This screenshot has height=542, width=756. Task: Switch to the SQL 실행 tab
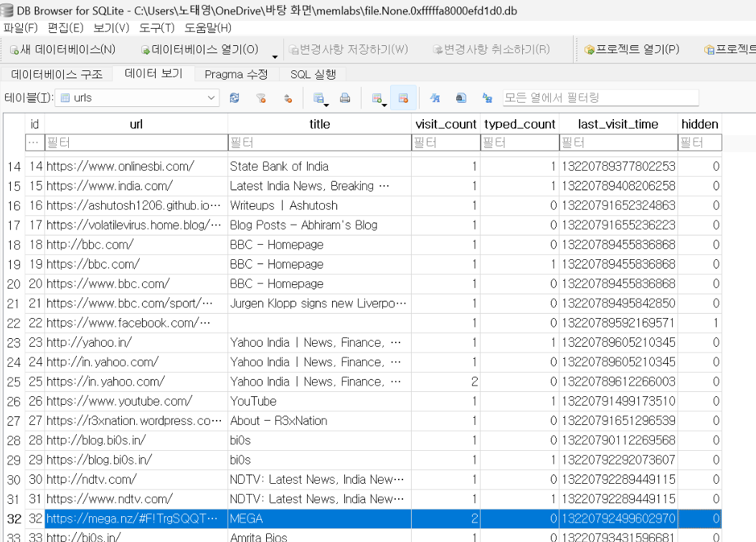pos(313,75)
